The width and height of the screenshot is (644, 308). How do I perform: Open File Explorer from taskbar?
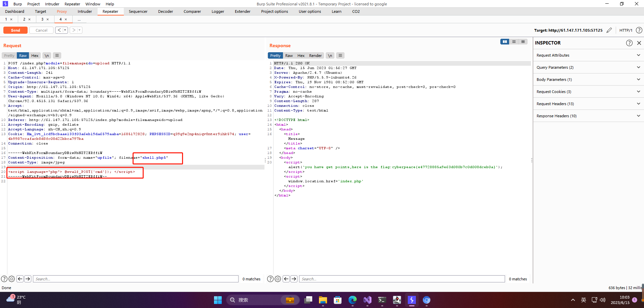pos(323,300)
